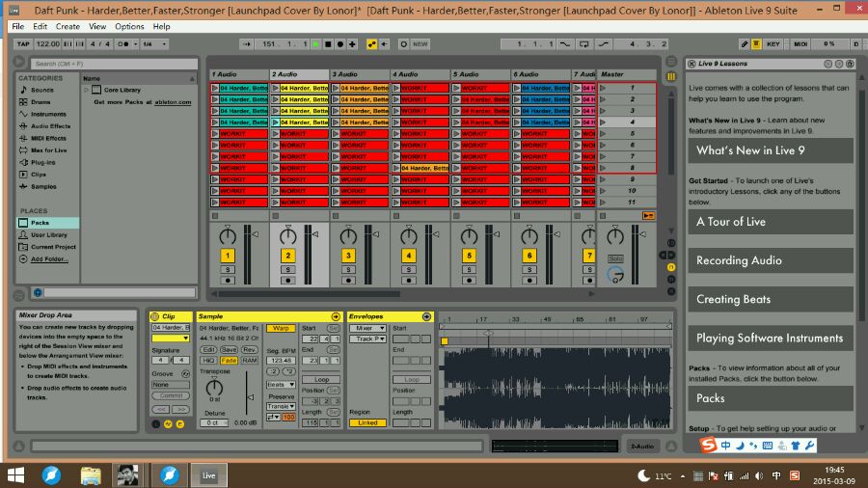
Task: Solo track 5 with the S button
Action: pyautogui.click(x=468, y=269)
